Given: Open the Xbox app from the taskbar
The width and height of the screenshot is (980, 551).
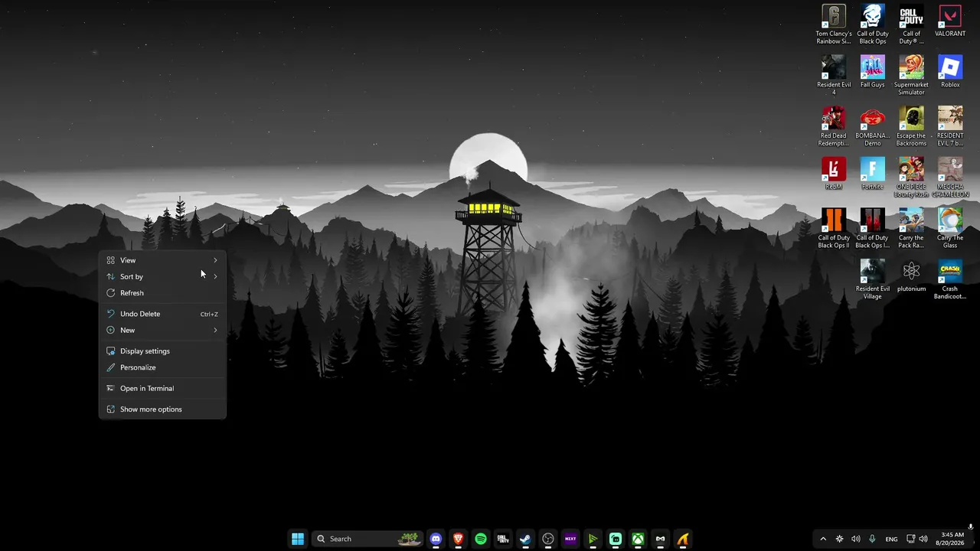Looking at the screenshot, I should [638, 539].
